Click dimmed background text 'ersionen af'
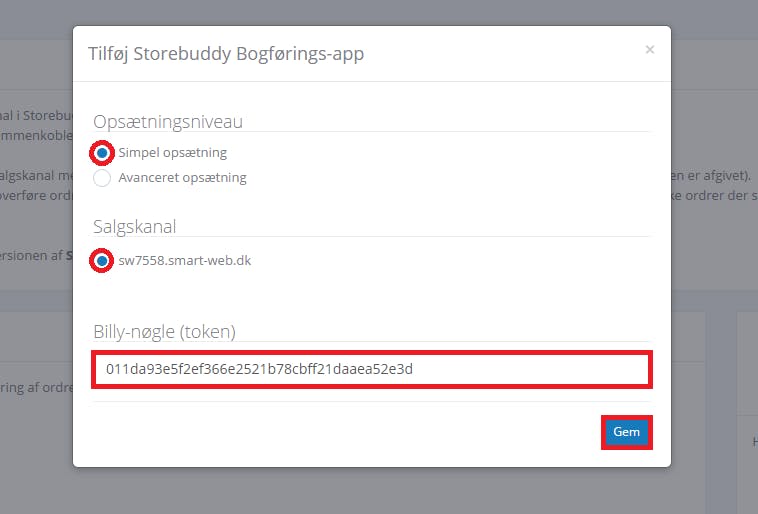758x514 pixels. [31, 255]
